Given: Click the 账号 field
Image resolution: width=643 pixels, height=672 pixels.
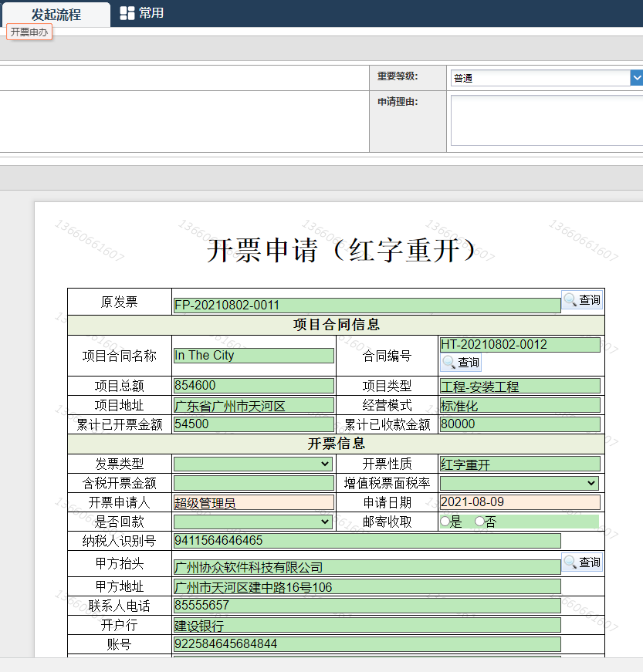Looking at the screenshot, I should 367,644.
